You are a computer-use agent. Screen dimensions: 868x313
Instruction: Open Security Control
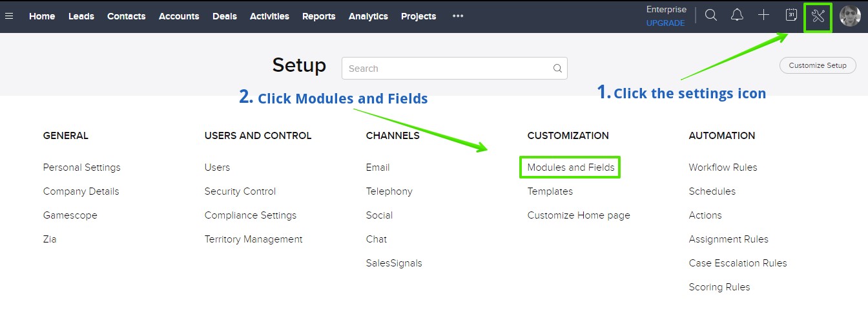point(240,191)
